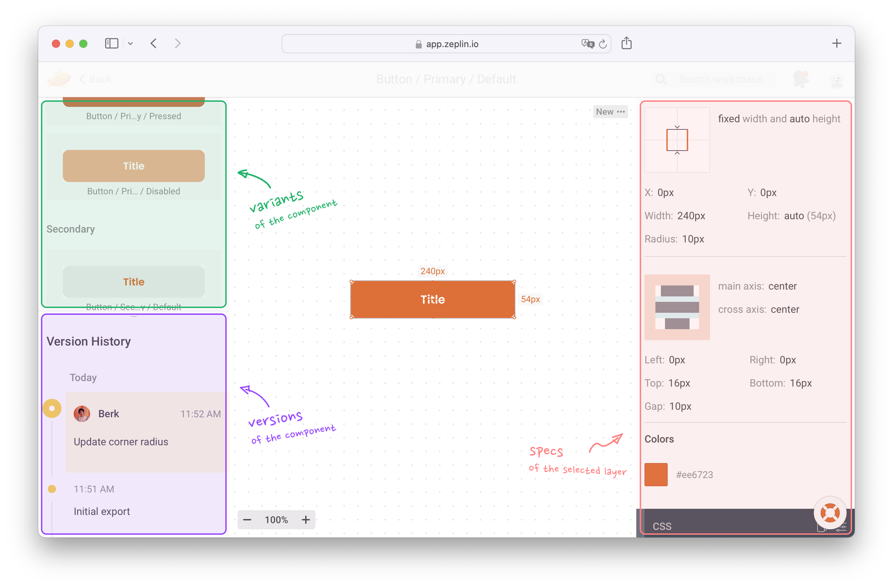This screenshot has width=893, height=588.
Task: Go back with the Safari back arrow
Action: (x=154, y=43)
